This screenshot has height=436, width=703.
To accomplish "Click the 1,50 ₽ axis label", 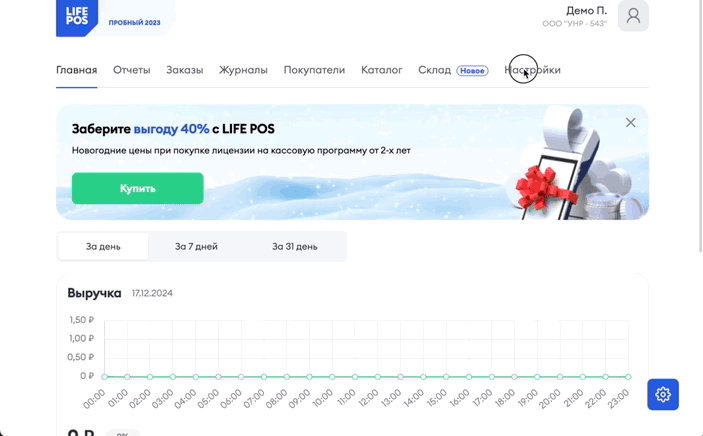I will tap(81, 320).
